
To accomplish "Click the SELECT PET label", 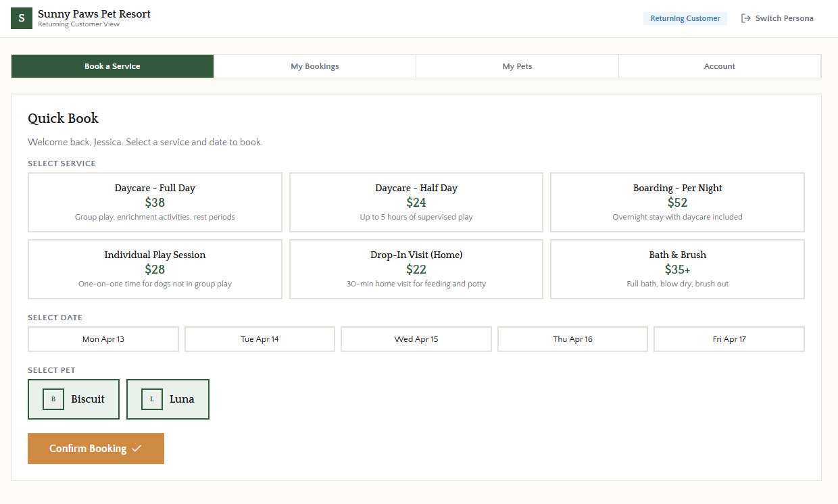I will click(51, 370).
